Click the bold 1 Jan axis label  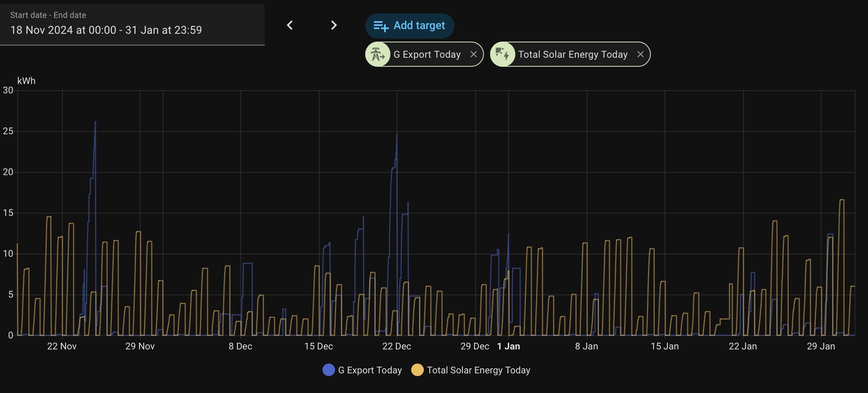509,347
